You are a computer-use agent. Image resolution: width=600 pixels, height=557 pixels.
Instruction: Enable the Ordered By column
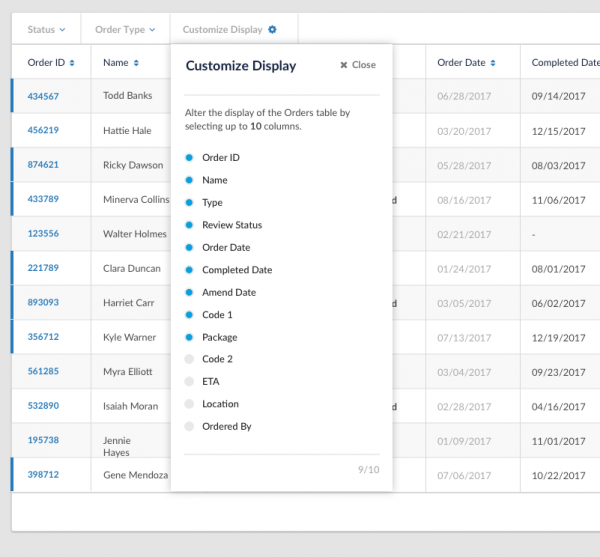189,427
